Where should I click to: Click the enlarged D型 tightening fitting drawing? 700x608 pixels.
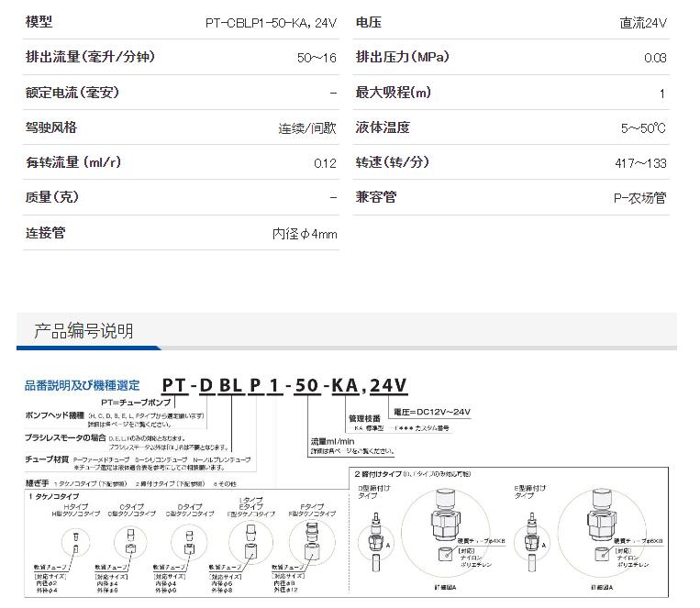click(x=445, y=535)
